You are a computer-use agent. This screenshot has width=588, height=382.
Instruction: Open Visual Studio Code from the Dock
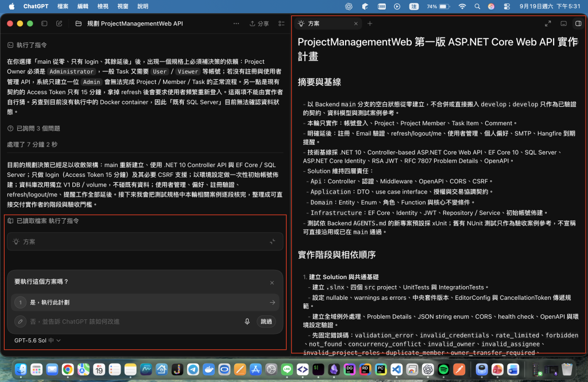click(396, 369)
